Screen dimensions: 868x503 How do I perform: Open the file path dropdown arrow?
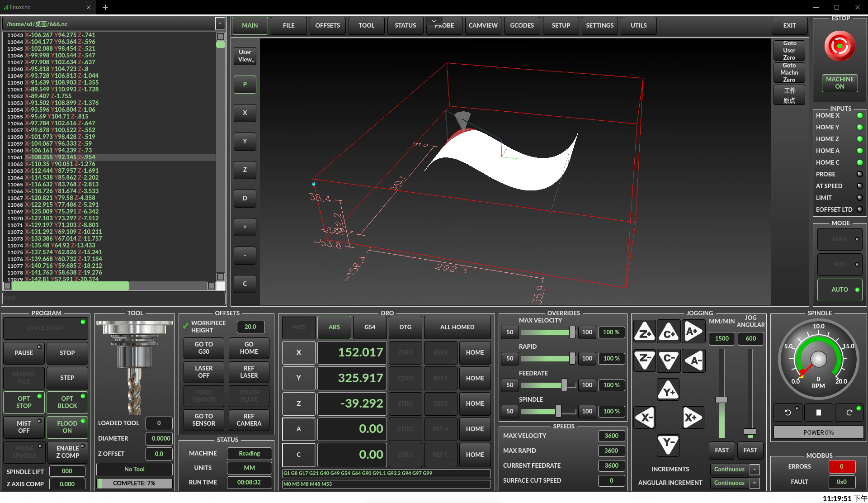click(220, 24)
